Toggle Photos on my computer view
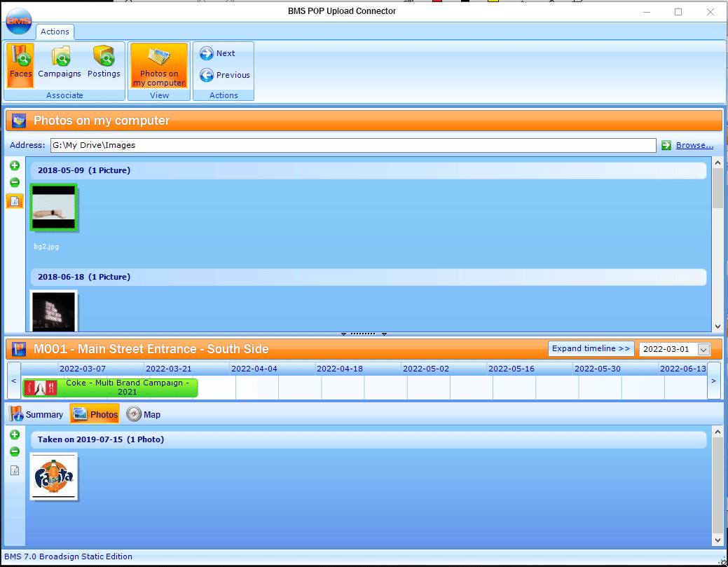This screenshot has width=728, height=567. coord(159,65)
